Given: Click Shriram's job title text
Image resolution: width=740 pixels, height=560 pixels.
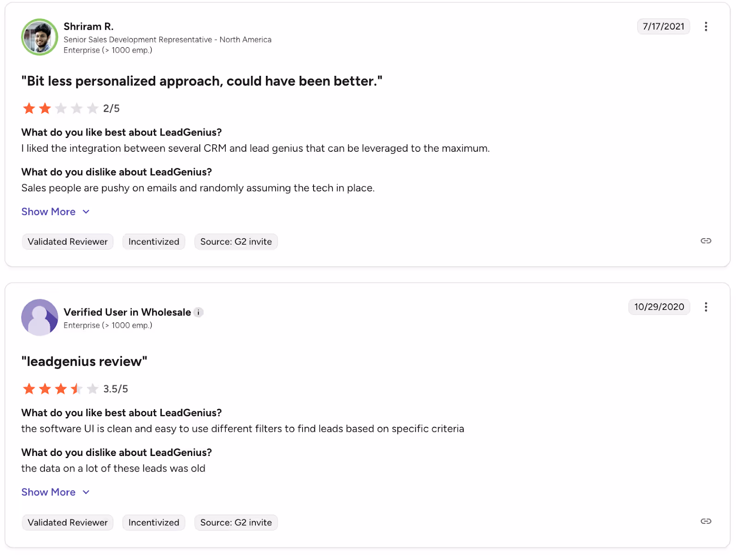Looking at the screenshot, I should (167, 40).
